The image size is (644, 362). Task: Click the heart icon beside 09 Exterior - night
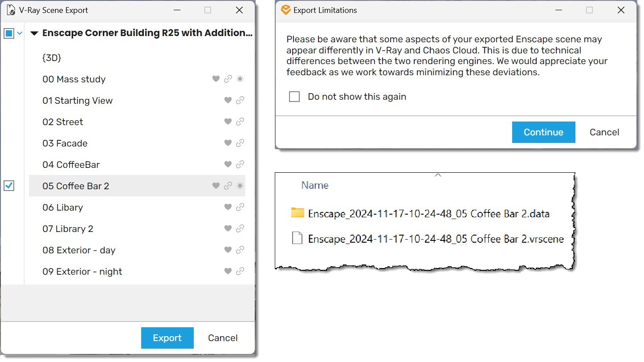tap(228, 271)
